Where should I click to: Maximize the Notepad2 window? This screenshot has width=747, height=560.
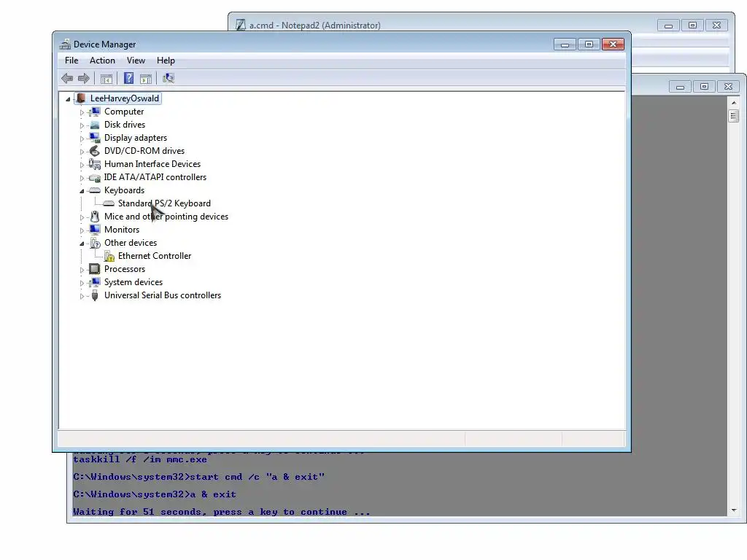(693, 26)
